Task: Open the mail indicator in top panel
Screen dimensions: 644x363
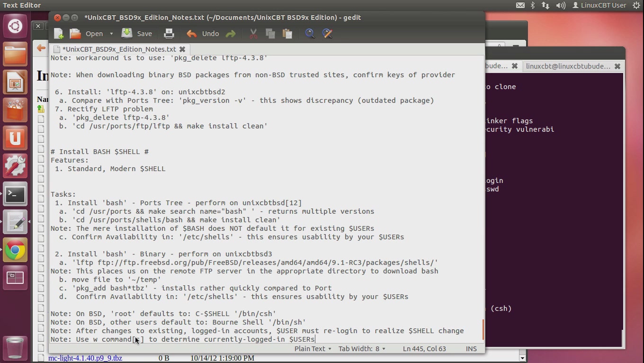Action: (x=520, y=5)
